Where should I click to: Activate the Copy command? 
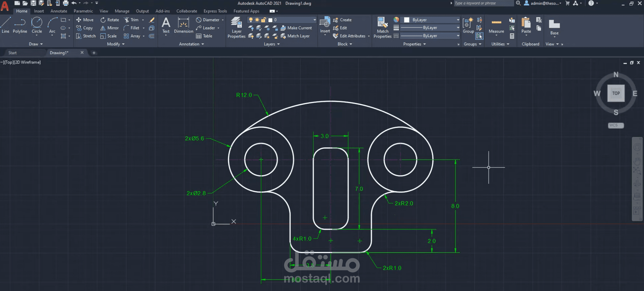(x=84, y=28)
